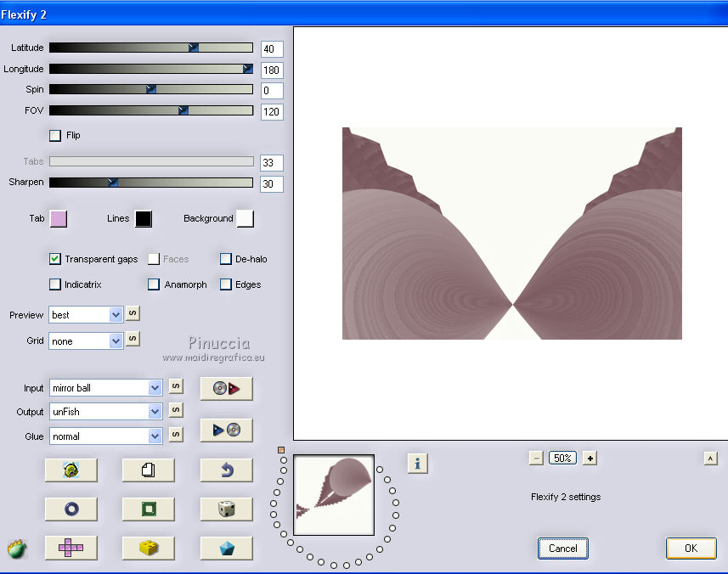
Task: Click the 50% zoom level button
Action: 562,459
